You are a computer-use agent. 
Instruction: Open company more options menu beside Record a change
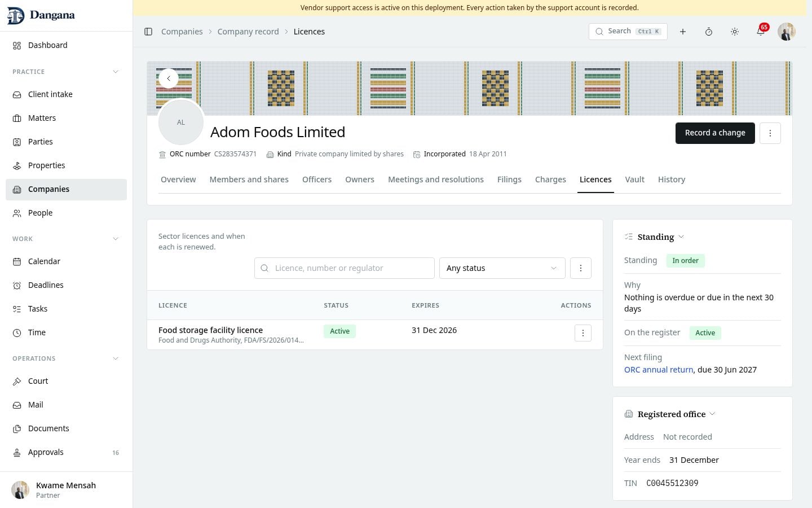point(770,133)
